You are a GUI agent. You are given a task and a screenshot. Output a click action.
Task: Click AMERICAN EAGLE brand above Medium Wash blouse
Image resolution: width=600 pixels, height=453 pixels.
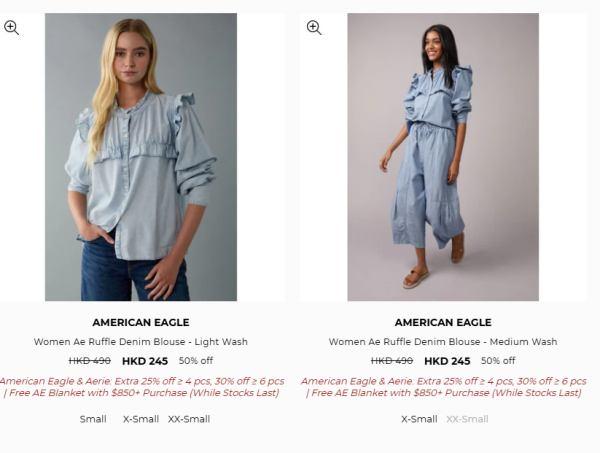443,323
